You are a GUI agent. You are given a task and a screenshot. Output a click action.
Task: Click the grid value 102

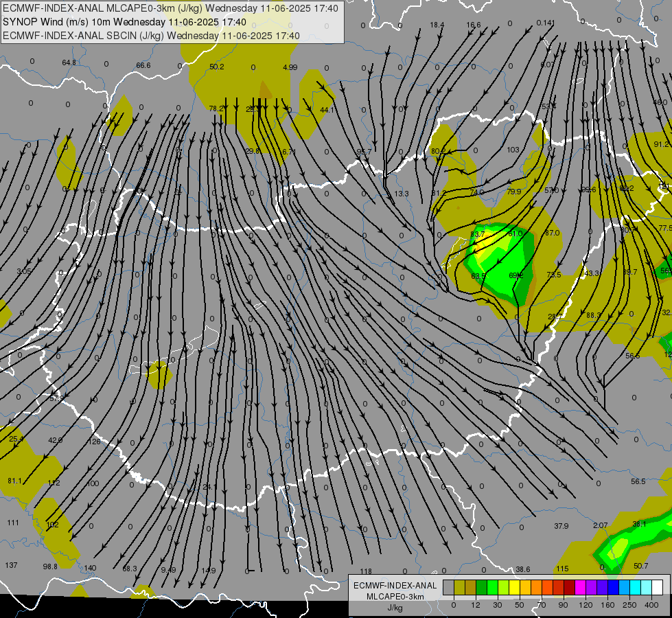click(x=52, y=525)
